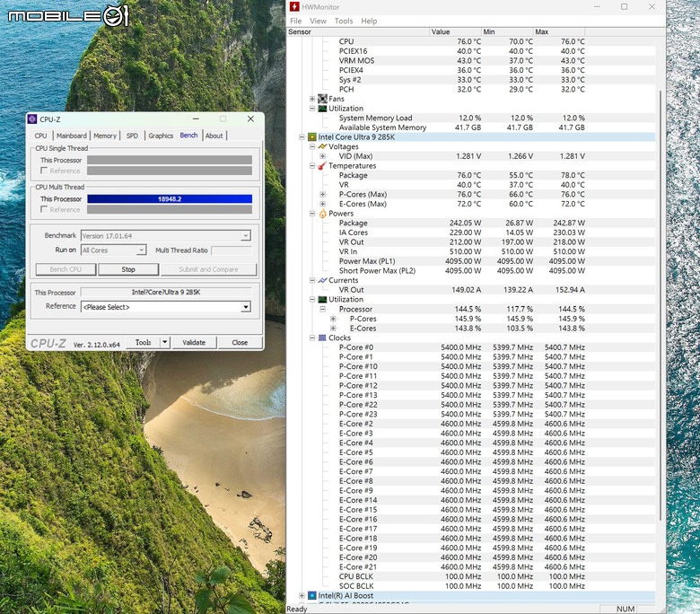Click the Multi Thread Ratio field
The height and width of the screenshot is (614, 700).
pos(232,250)
